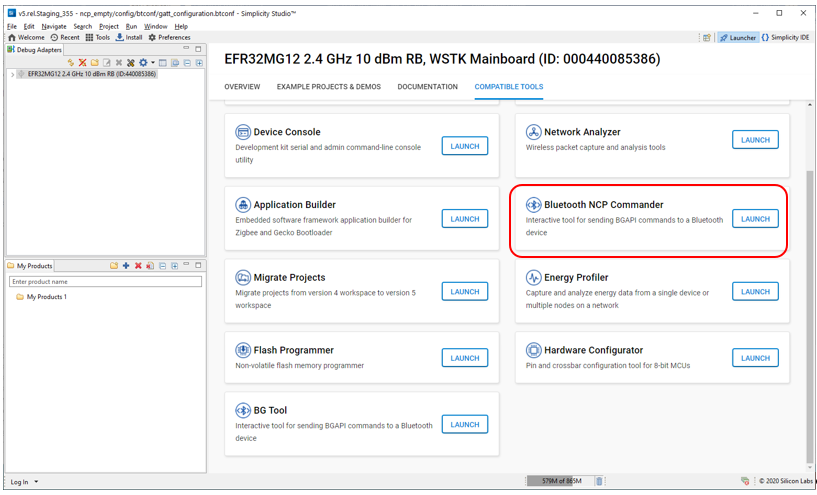The image size is (817, 495).
Task: Switch to the Launcher perspective
Action: point(738,38)
